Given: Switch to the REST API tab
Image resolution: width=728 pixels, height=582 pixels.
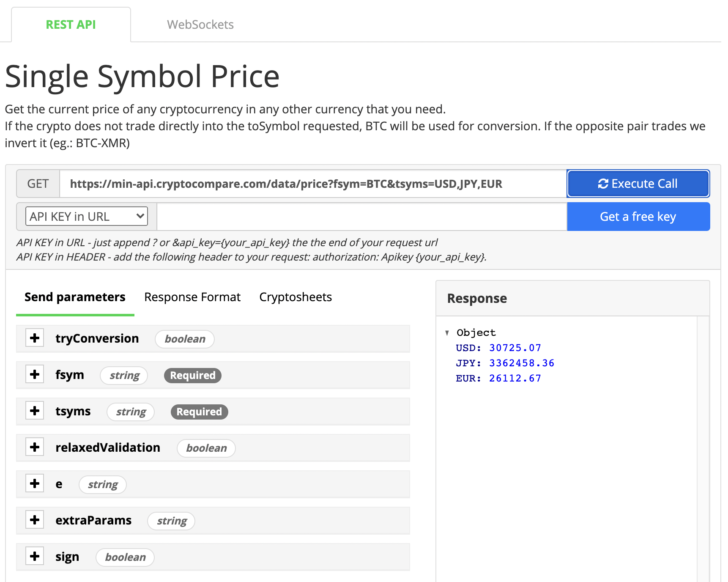Looking at the screenshot, I should click(71, 25).
